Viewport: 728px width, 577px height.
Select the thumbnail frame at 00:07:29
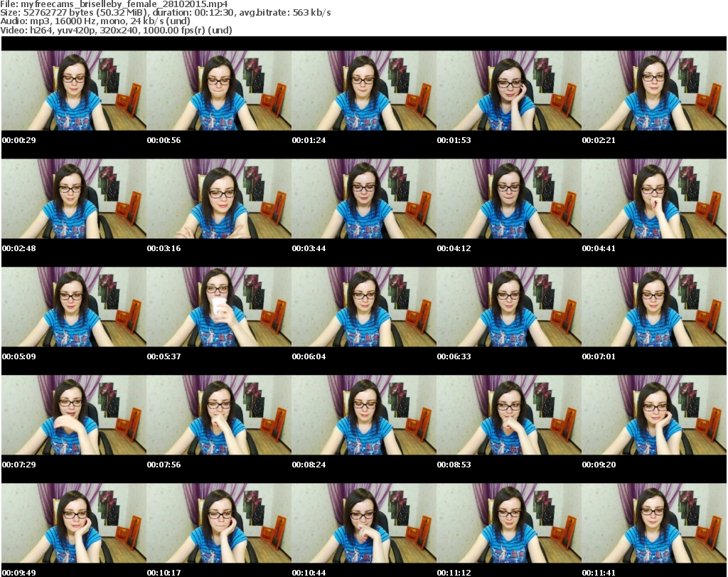click(74, 415)
